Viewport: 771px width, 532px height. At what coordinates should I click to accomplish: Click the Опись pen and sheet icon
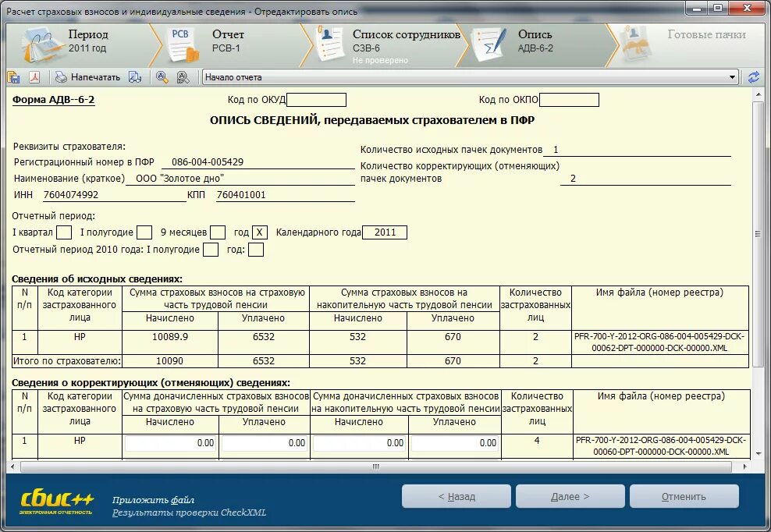(489, 44)
